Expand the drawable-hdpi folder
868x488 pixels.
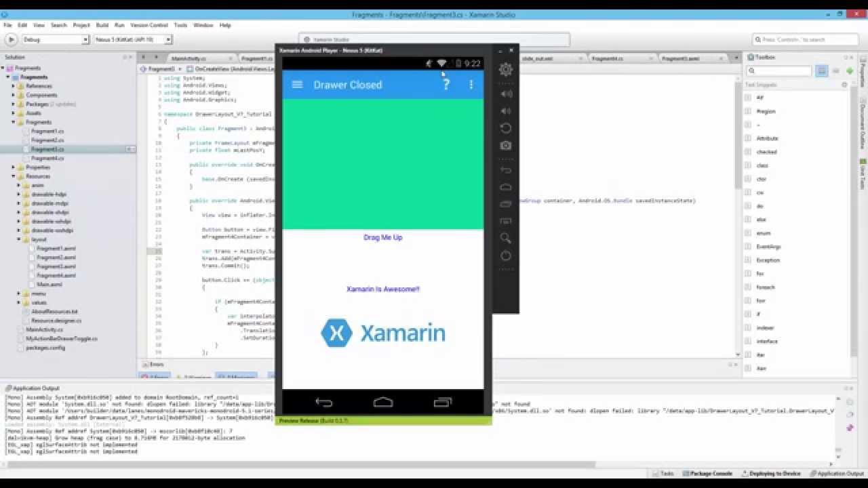[18, 194]
